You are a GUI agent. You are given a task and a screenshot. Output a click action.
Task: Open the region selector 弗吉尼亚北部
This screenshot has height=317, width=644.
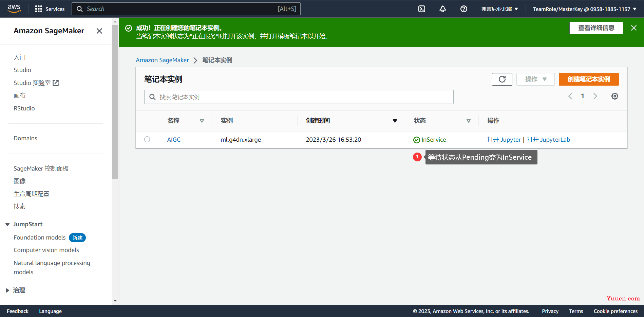pyautogui.click(x=499, y=9)
